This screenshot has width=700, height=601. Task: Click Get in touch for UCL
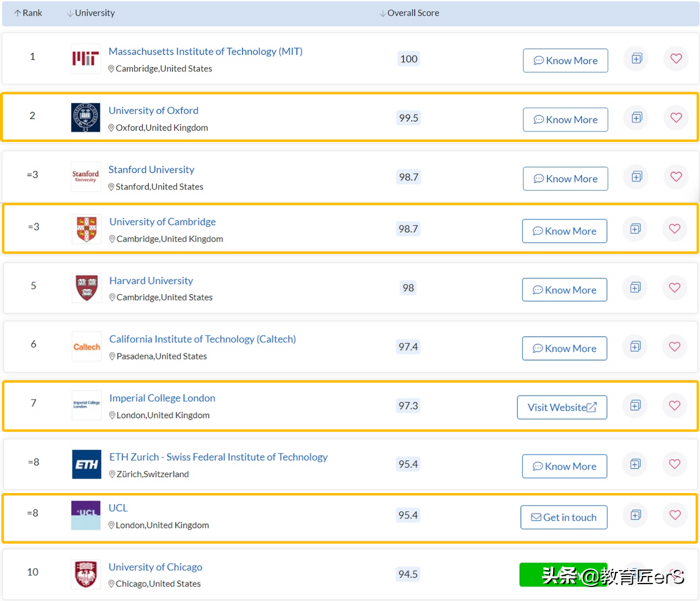(x=563, y=518)
